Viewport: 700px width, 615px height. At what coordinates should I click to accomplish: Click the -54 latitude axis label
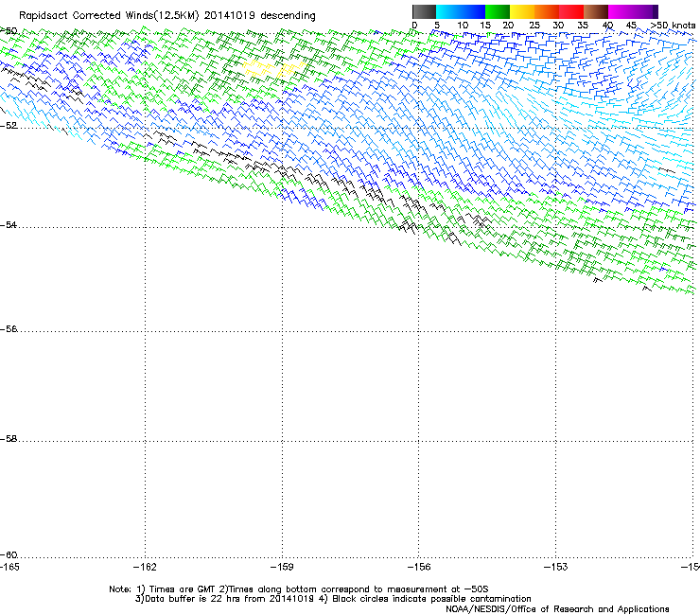pyautogui.click(x=8, y=224)
